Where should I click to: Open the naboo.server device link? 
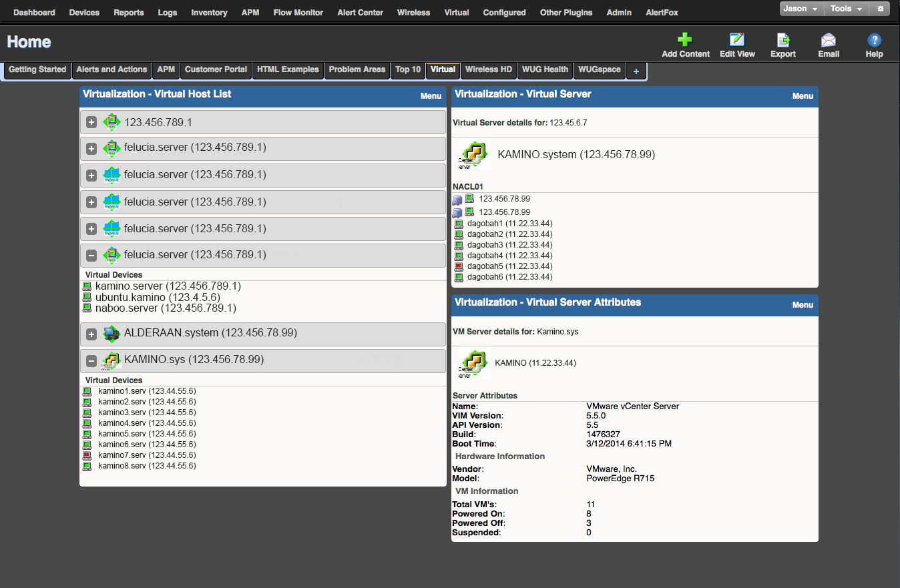pos(166,308)
